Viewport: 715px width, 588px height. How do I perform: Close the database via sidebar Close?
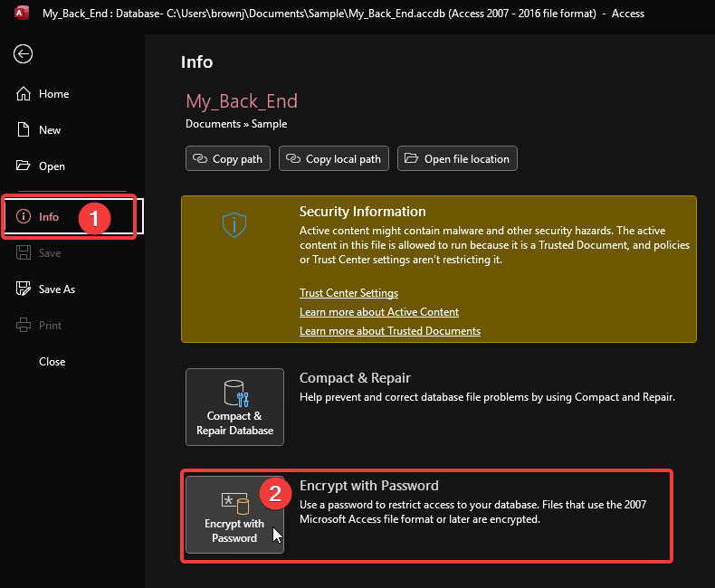(x=52, y=362)
